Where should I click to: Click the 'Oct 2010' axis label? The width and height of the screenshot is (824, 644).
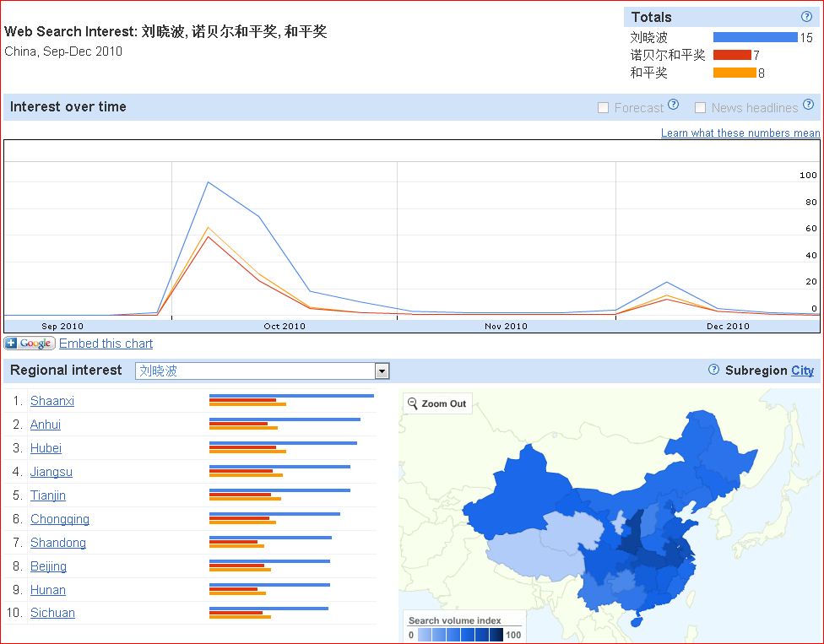point(285,326)
